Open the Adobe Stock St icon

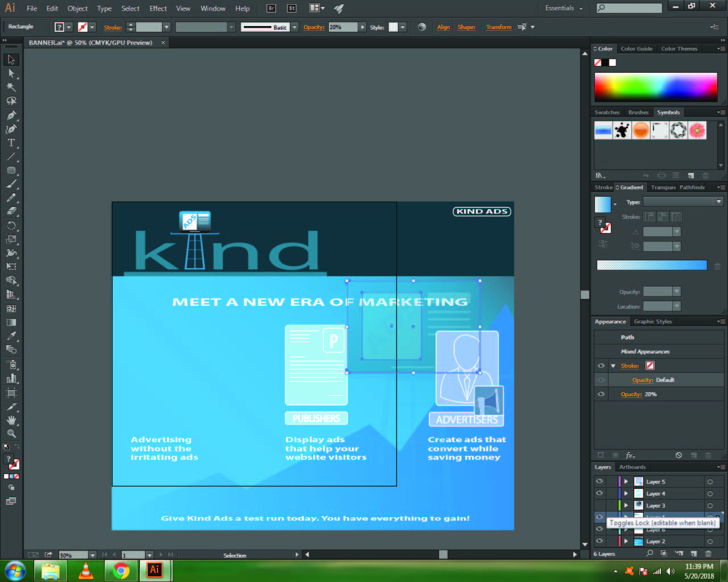292,8
